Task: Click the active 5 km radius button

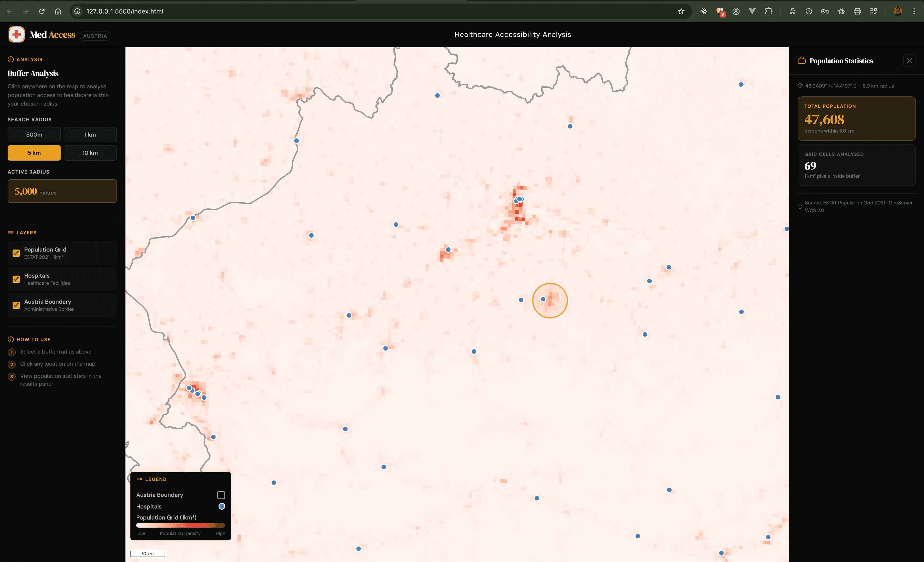Action: tap(34, 153)
